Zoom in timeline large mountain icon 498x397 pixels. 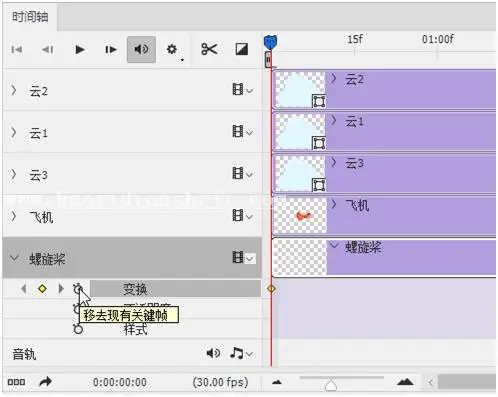tap(405, 382)
